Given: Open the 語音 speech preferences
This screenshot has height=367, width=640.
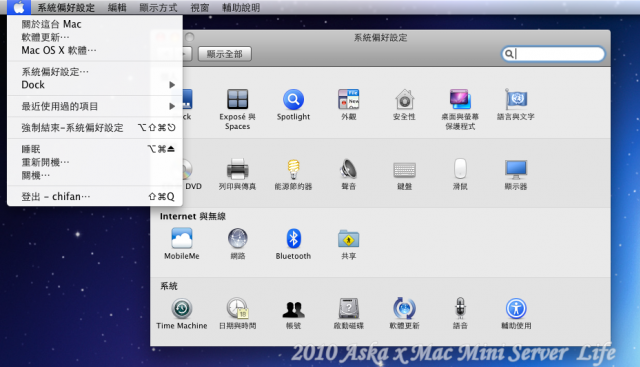Looking at the screenshot, I should (460, 314).
